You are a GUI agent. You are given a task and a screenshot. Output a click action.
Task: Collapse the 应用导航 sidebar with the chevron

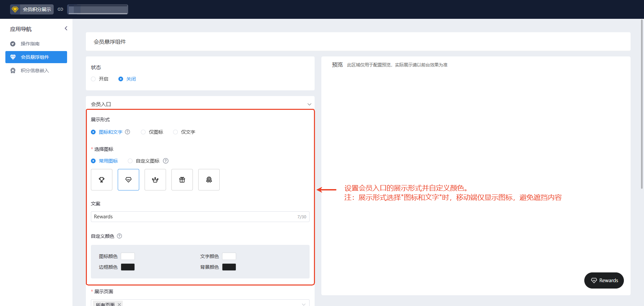[x=66, y=29]
